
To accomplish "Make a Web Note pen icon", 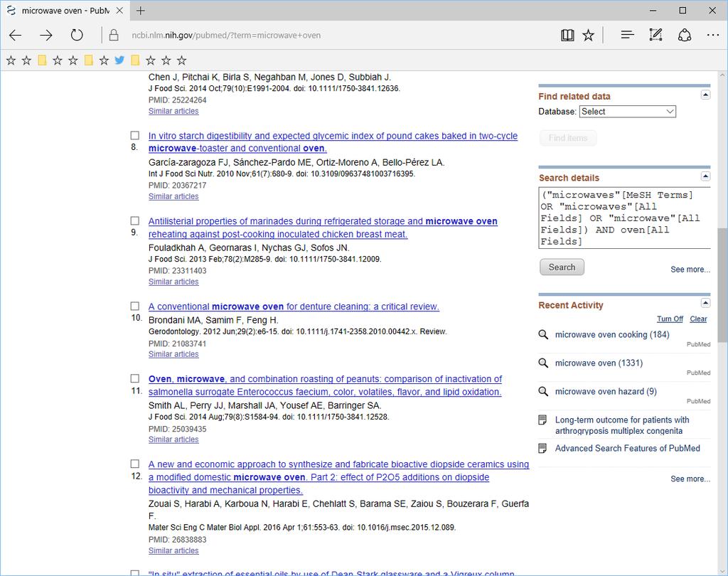I will (655, 35).
